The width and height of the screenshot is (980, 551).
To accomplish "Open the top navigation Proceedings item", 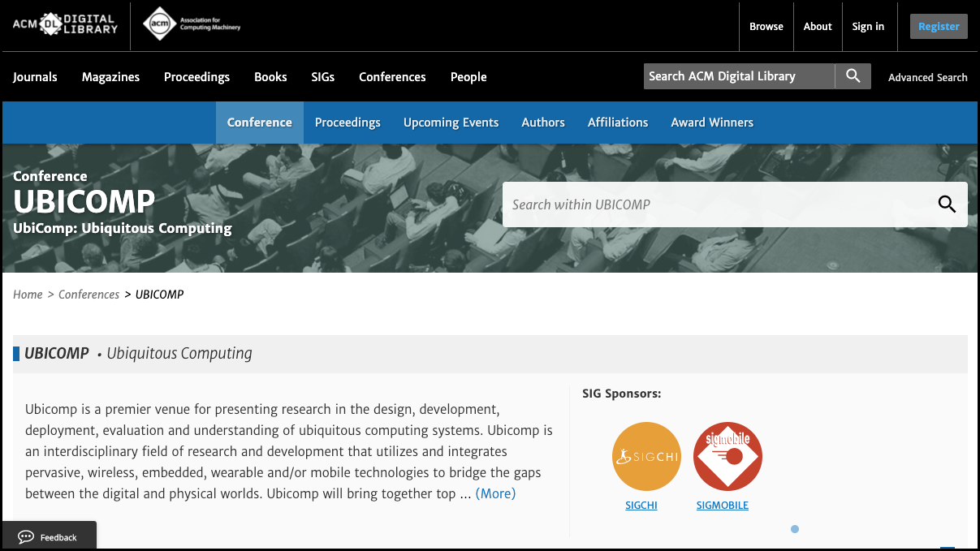I will pyautogui.click(x=196, y=77).
